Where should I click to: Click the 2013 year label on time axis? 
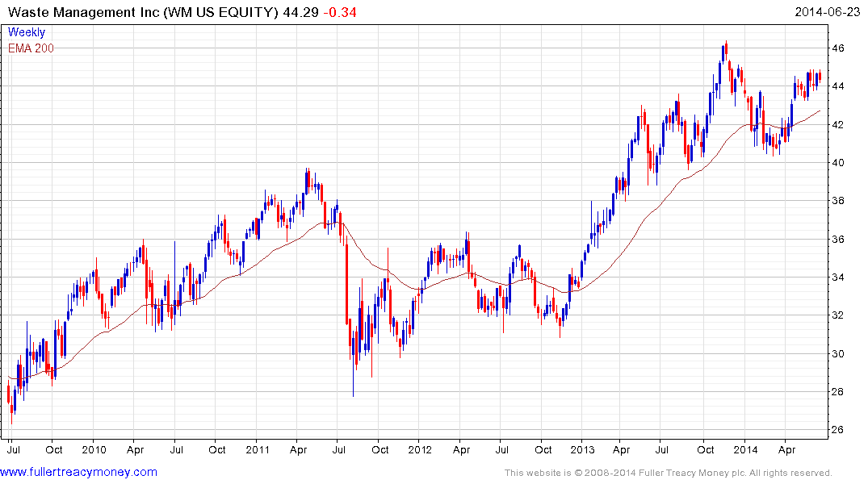tap(582, 449)
